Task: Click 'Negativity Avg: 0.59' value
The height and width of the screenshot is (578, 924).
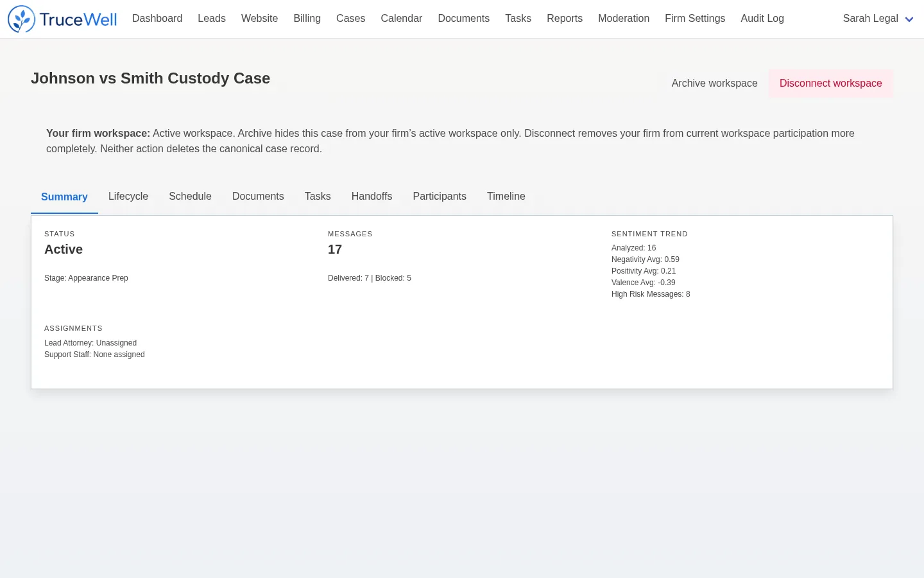Action: [x=646, y=259]
